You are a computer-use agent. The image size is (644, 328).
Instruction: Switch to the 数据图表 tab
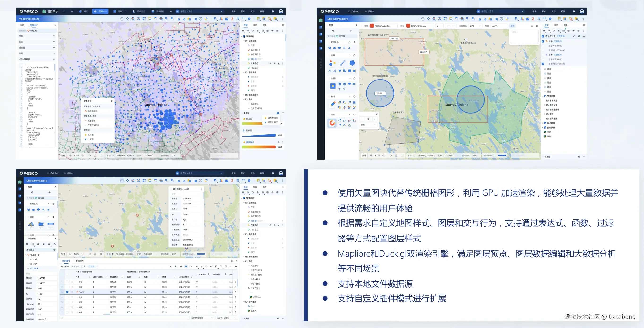(80, 261)
